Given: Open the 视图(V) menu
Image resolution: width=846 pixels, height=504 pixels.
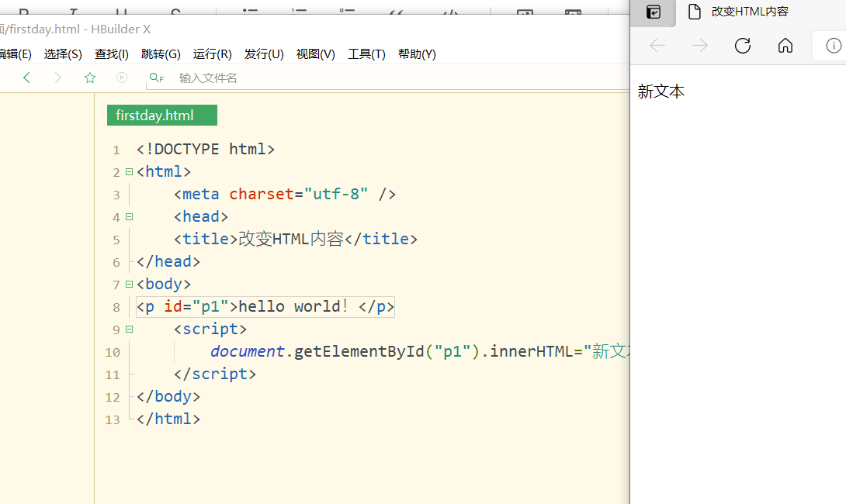Looking at the screenshot, I should point(316,54).
